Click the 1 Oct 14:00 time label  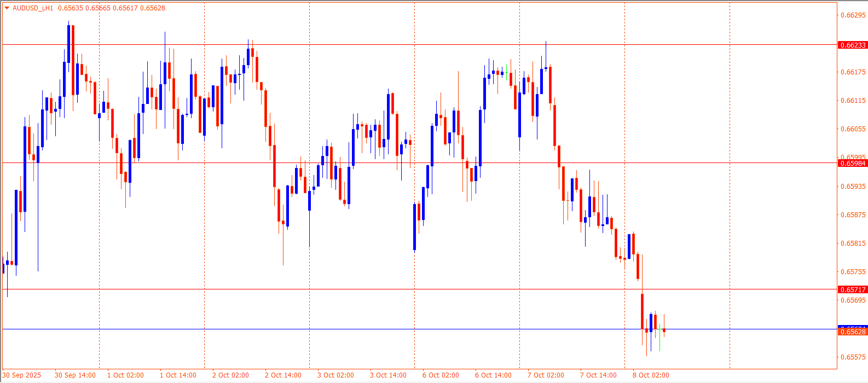[x=178, y=375]
